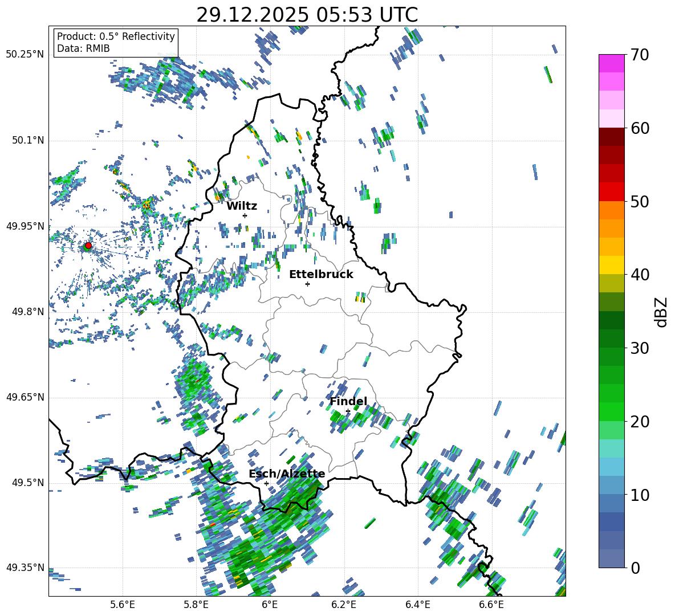Click the dark green colorbar segment near 30
Image resolution: width=675 pixels, height=616 pixels.
(612, 338)
